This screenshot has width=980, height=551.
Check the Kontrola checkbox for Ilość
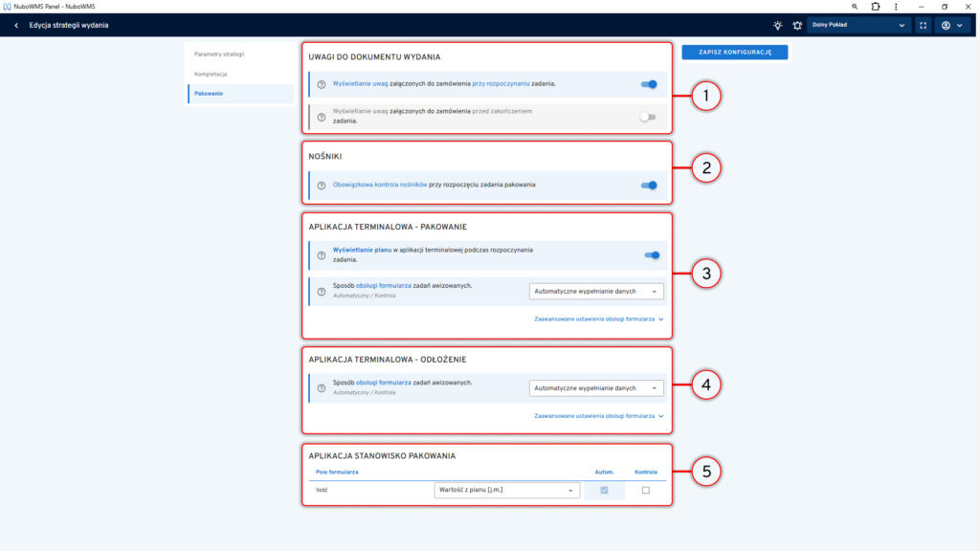pos(645,490)
